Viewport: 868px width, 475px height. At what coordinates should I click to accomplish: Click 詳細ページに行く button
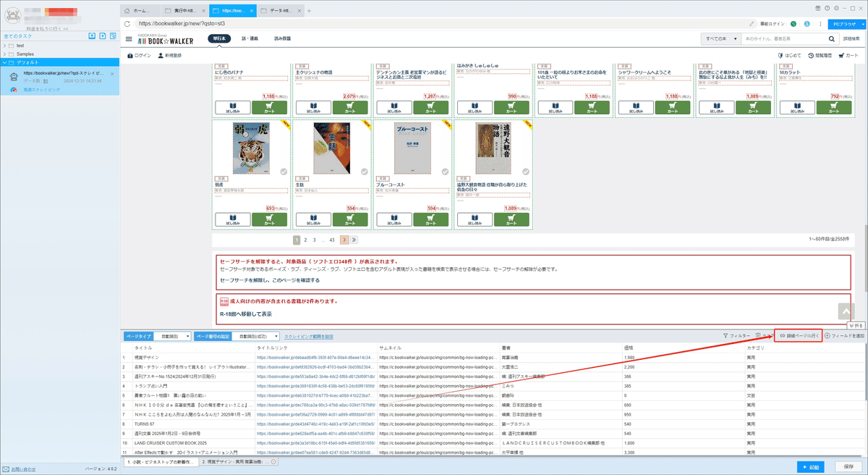point(798,336)
